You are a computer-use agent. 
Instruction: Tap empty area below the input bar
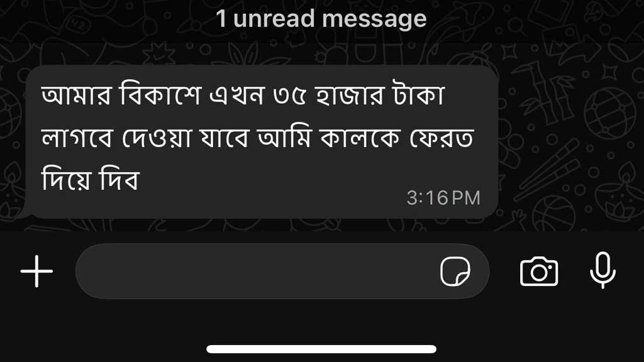coord(322,322)
